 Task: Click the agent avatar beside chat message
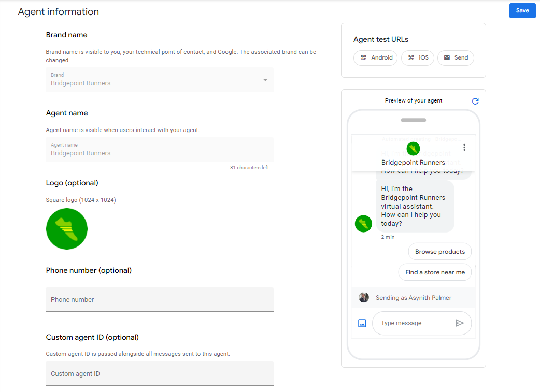363,224
